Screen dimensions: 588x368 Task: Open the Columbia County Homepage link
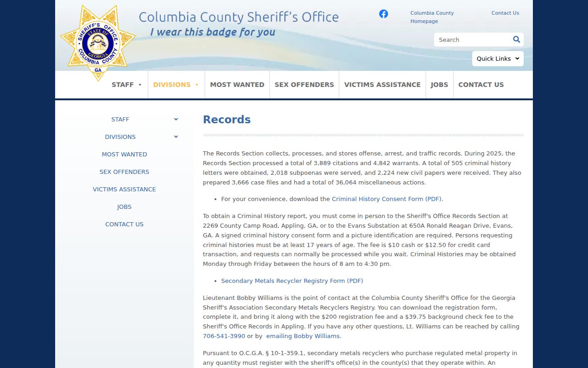(x=432, y=17)
